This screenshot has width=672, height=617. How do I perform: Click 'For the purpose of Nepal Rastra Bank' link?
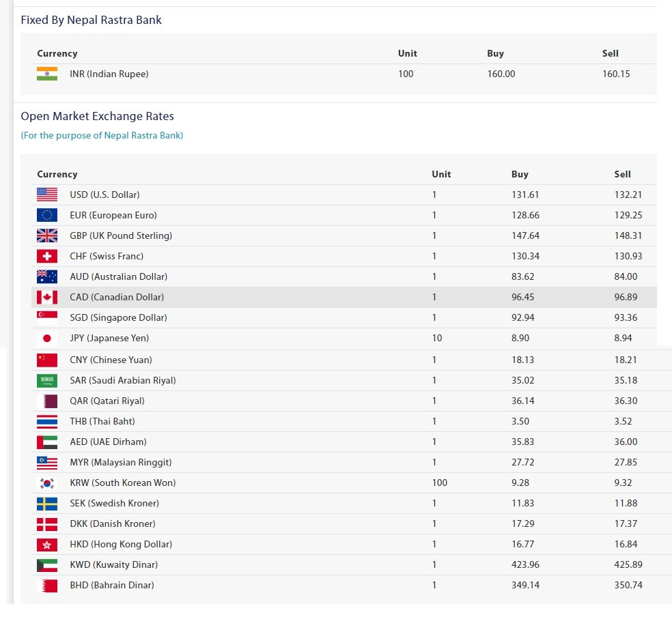point(102,135)
